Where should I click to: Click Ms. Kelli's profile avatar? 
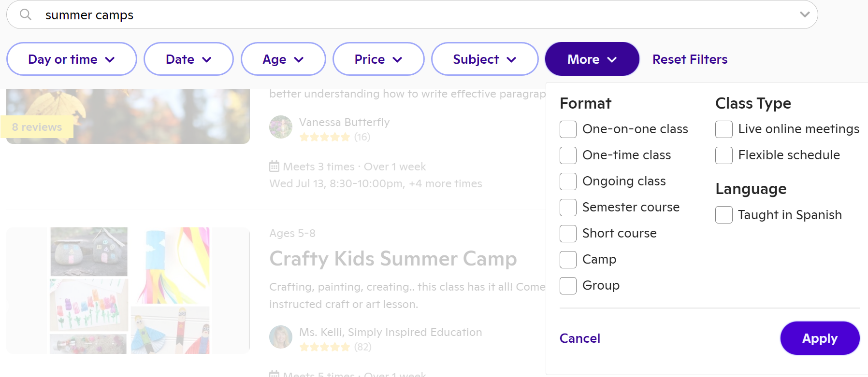281,337
